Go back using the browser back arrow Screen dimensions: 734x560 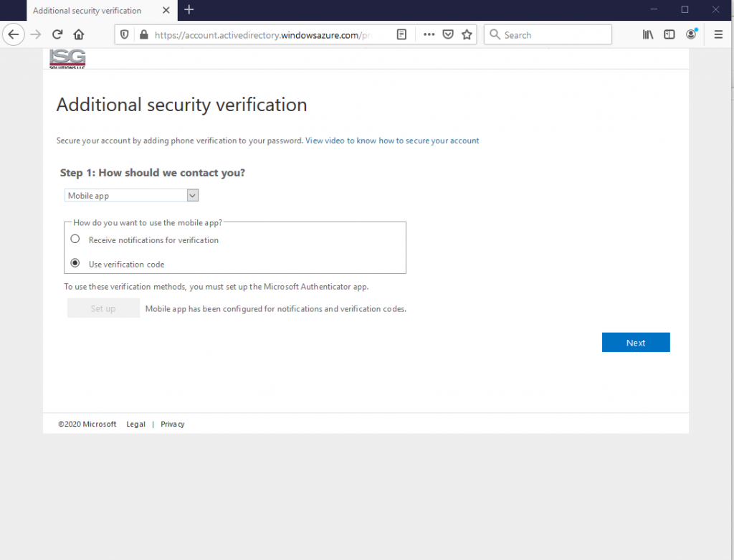coord(14,34)
